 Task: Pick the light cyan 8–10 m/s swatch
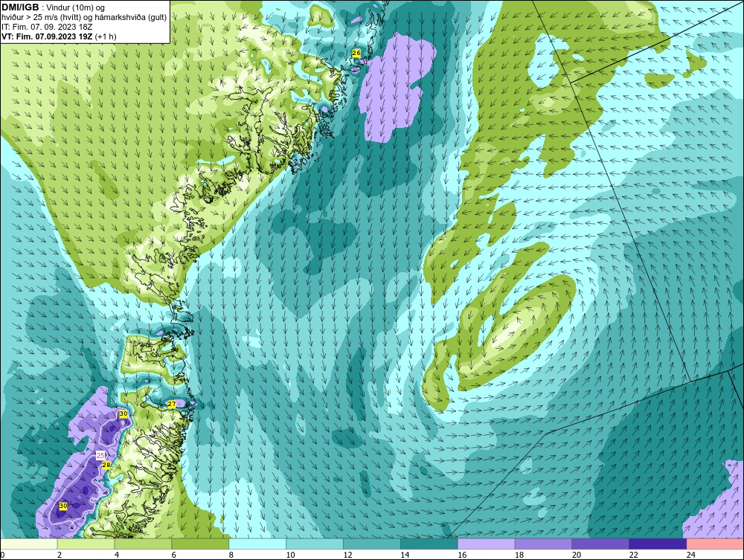click(x=257, y=544)
